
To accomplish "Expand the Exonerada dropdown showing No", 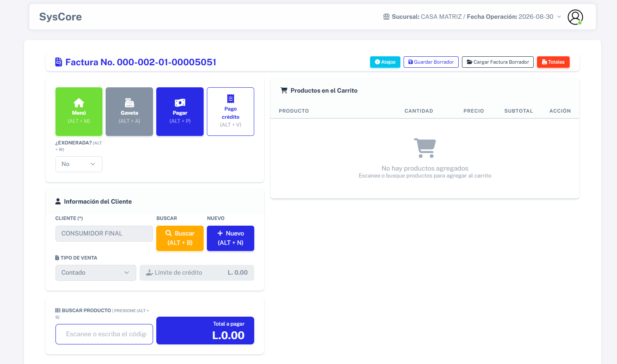I will [79, 164].
